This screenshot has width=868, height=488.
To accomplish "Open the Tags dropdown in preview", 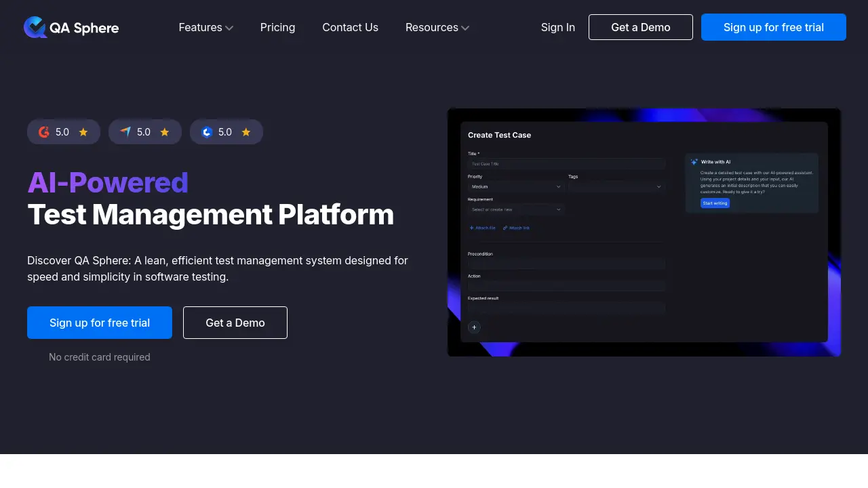I will (616, 186).
